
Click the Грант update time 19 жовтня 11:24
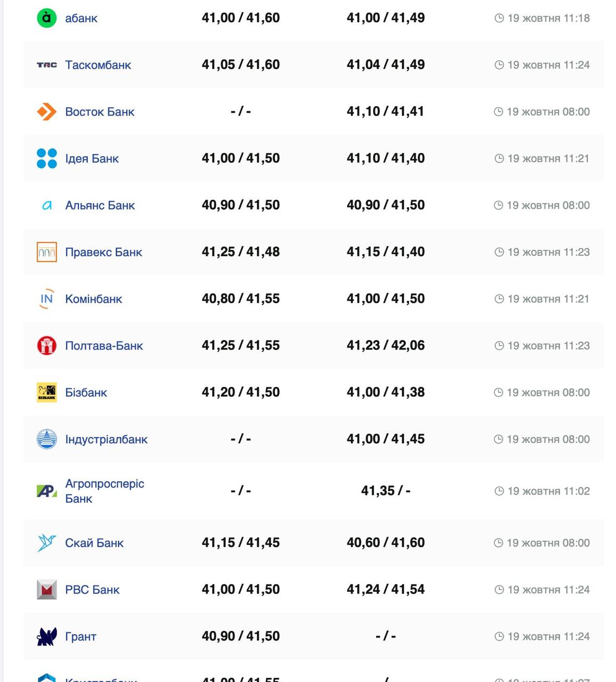[548, 637]
